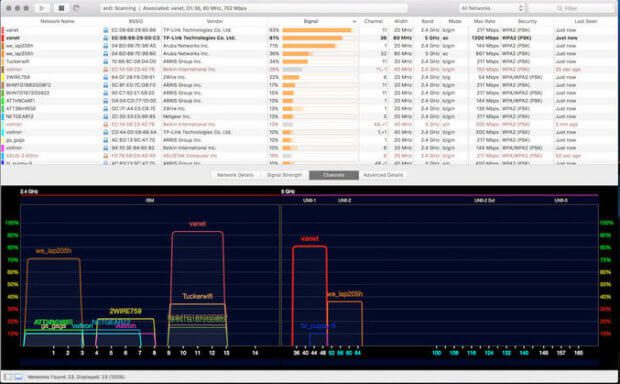Click the leftmost pane toggle icon in the status bar
Image resolution: width=620 pixels, height=384 pixels.
point(8,377)
